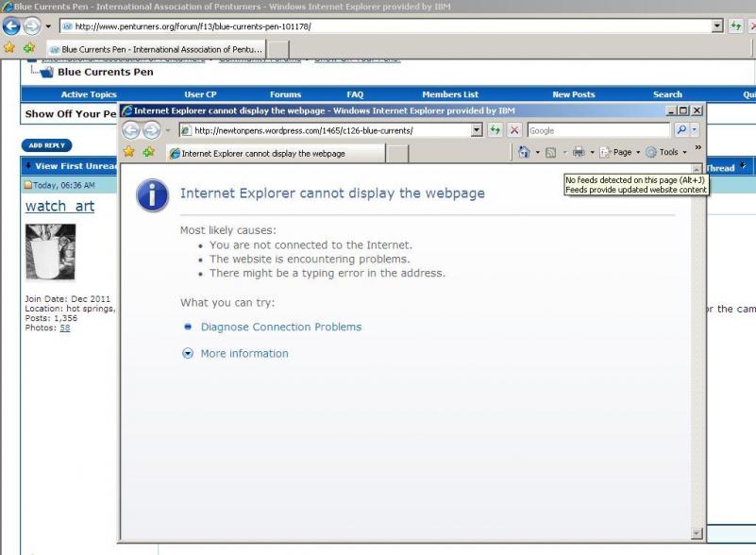Maximize the error window

(x=683, y=110)
